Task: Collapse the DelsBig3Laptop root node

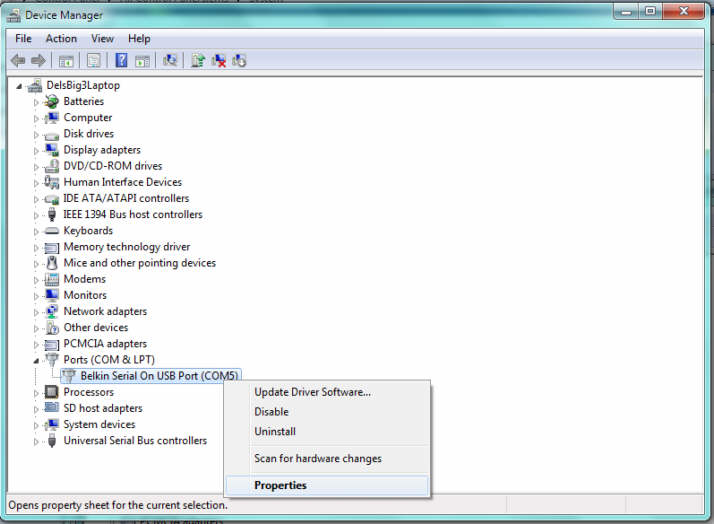Action: click(x=19, y=86)
